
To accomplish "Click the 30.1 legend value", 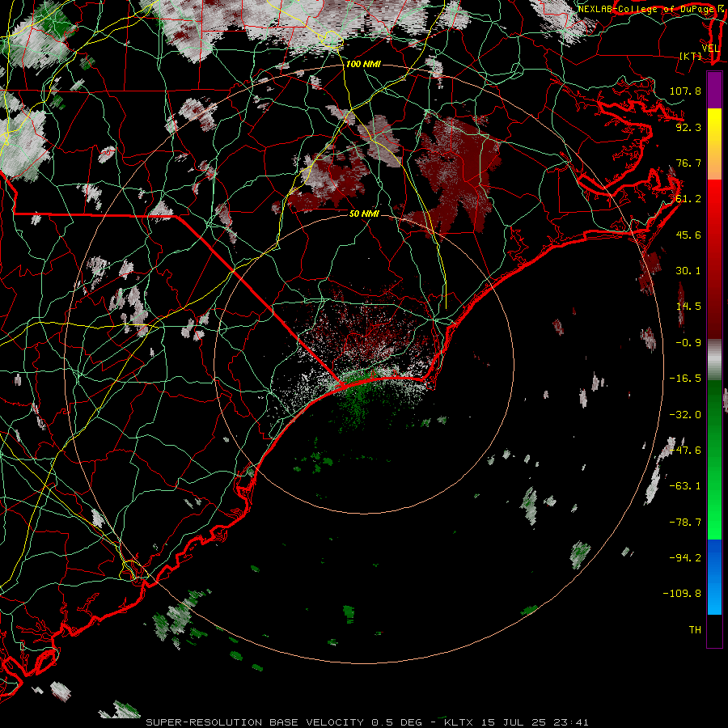I will pos(688,271).
